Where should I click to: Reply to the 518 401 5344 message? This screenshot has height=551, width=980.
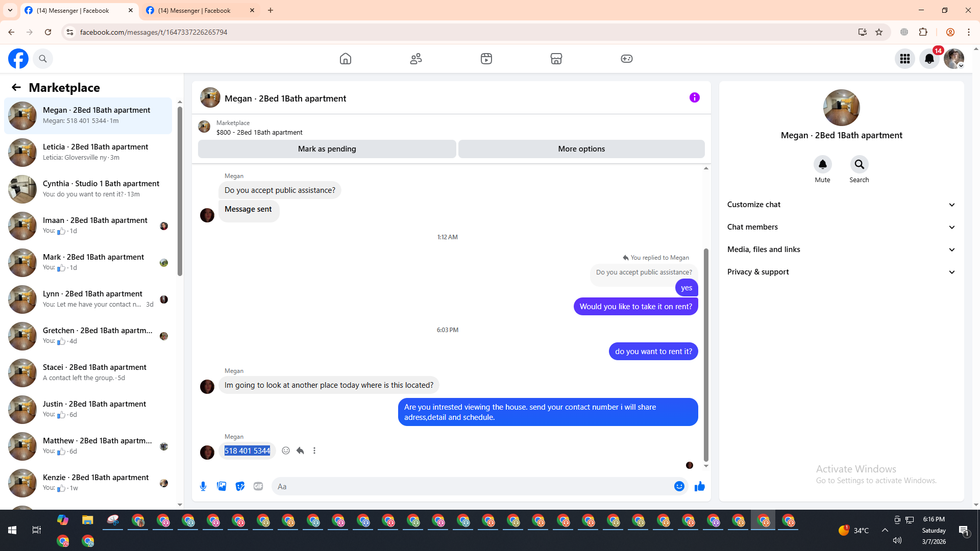coord(300,450)
